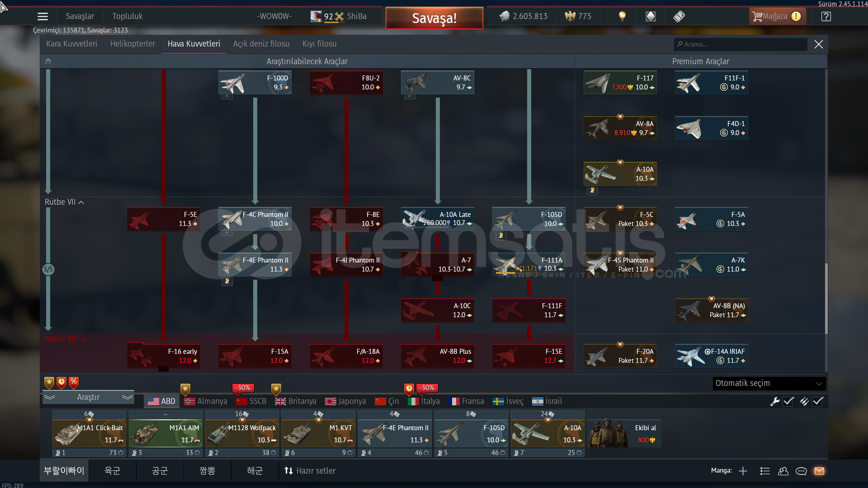
Task: Select the İsrail nation tab
Action: [x=547, y=401]
